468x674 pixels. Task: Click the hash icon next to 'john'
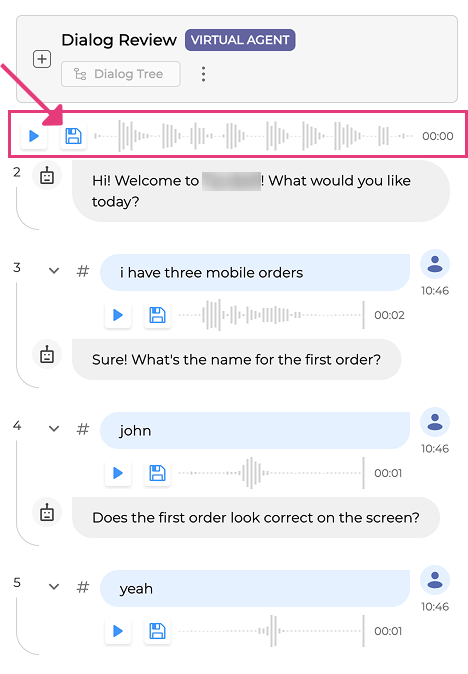[83, 429]
